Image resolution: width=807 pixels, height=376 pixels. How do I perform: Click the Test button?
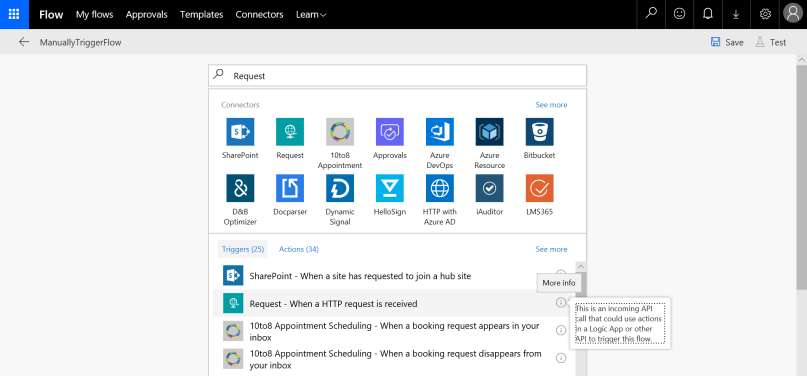click(x=770, y=42)
